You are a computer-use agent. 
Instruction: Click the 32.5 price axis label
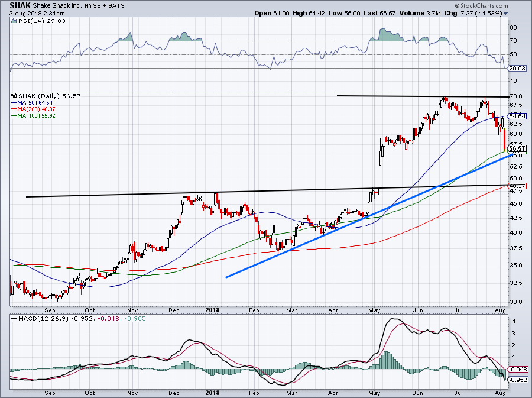515,283
